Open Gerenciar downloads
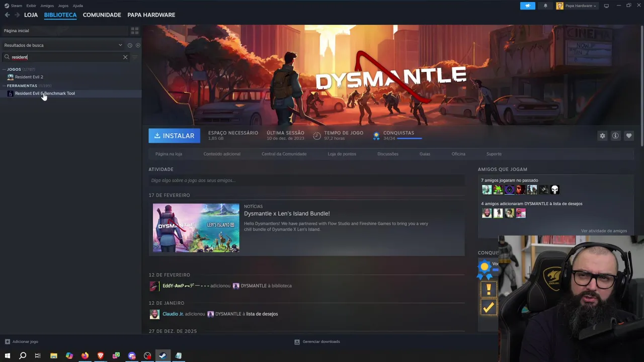 pos(317,341)
